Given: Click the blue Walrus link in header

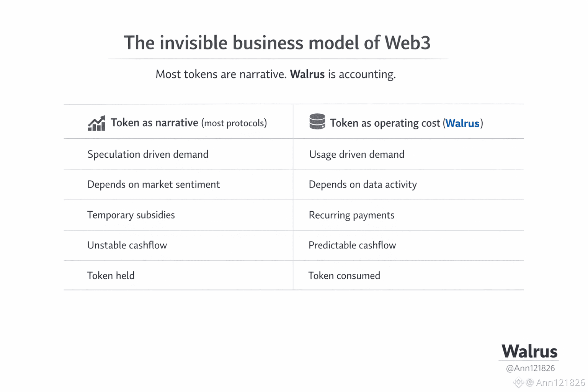Looking at the screenshot, I should tap(462, 123).
